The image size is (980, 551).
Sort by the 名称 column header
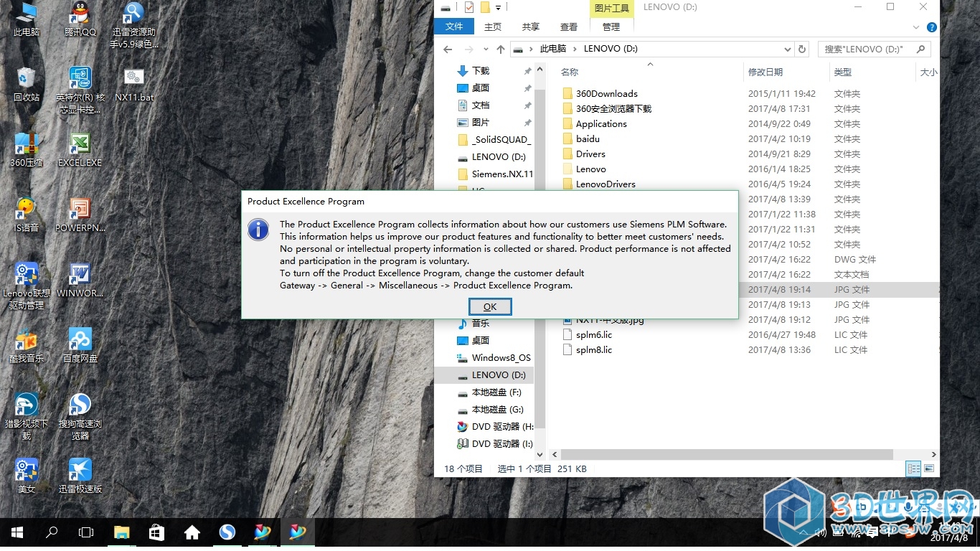coord(570,72)
